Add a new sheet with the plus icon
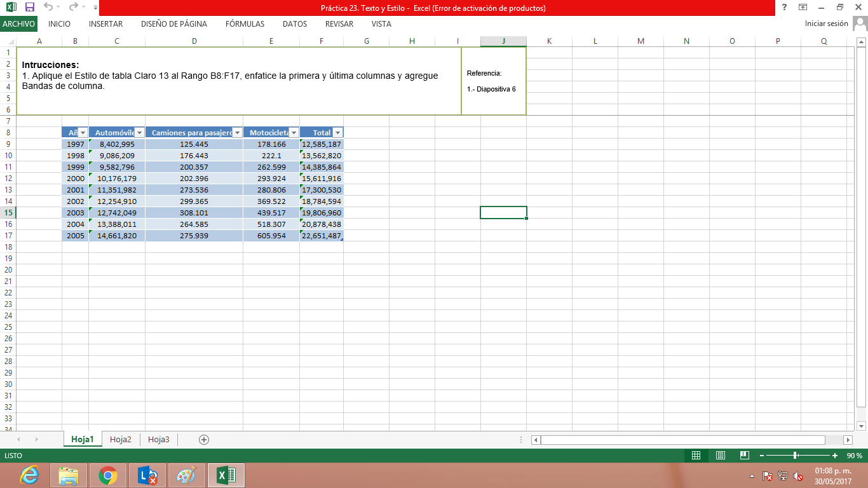This screenshot has width=868, height=488. (204, 439)
